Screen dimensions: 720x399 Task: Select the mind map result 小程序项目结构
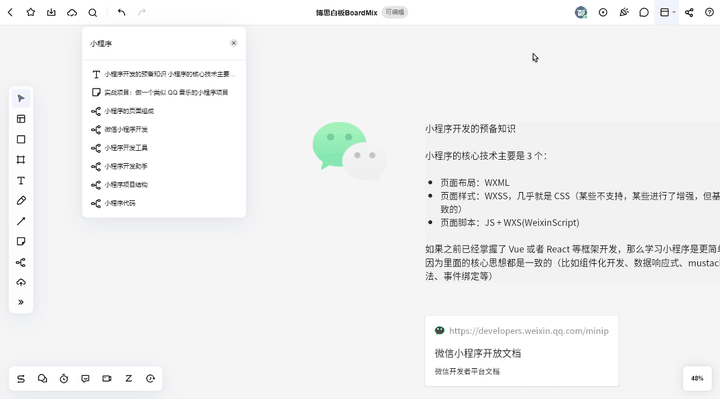click(163, 185)
